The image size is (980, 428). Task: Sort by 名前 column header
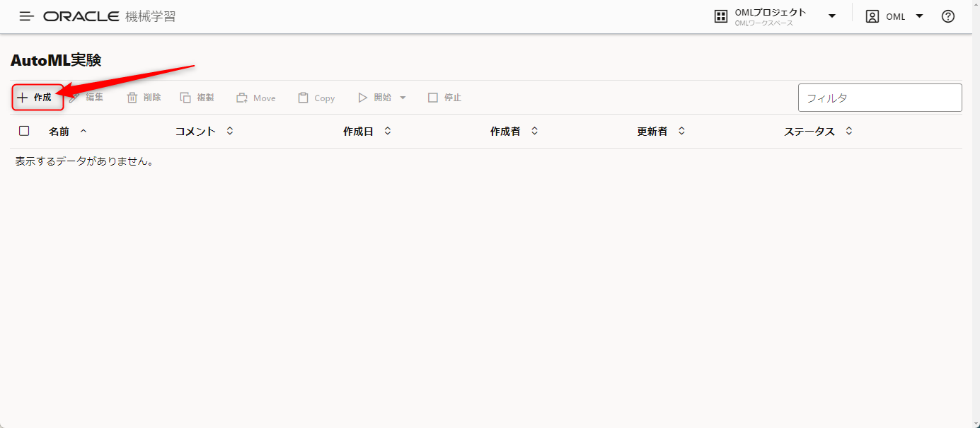coord(59,132)
